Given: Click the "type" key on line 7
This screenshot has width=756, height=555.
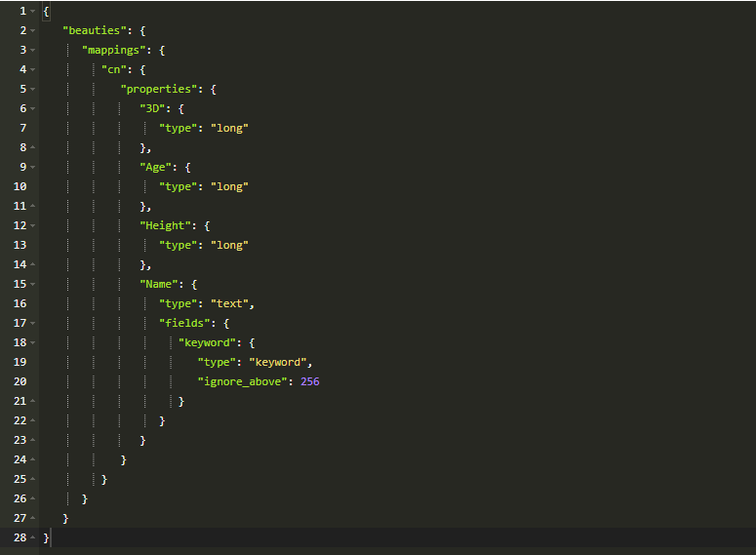Looking at the screenshot, I should click(178, 128).
